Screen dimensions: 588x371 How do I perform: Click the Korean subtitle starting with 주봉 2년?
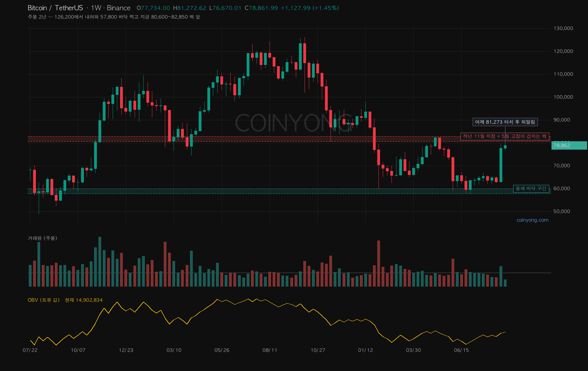pos(114,17)
